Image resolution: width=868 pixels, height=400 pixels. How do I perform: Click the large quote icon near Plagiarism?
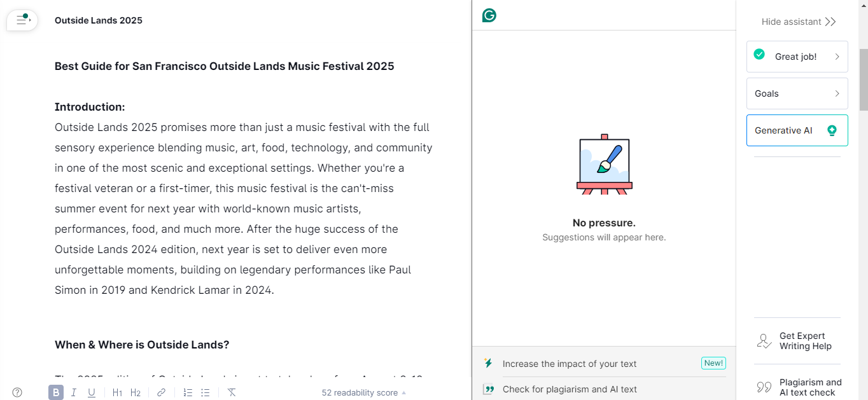pos(764,387)
